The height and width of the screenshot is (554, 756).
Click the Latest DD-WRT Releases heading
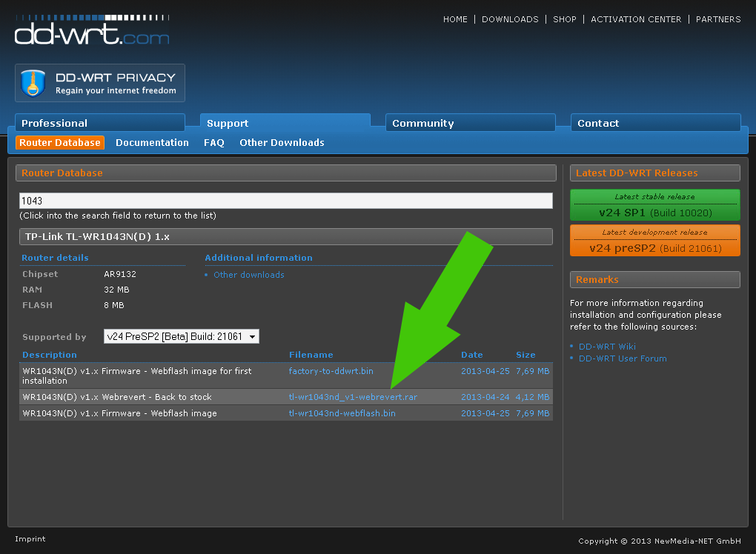654,173
